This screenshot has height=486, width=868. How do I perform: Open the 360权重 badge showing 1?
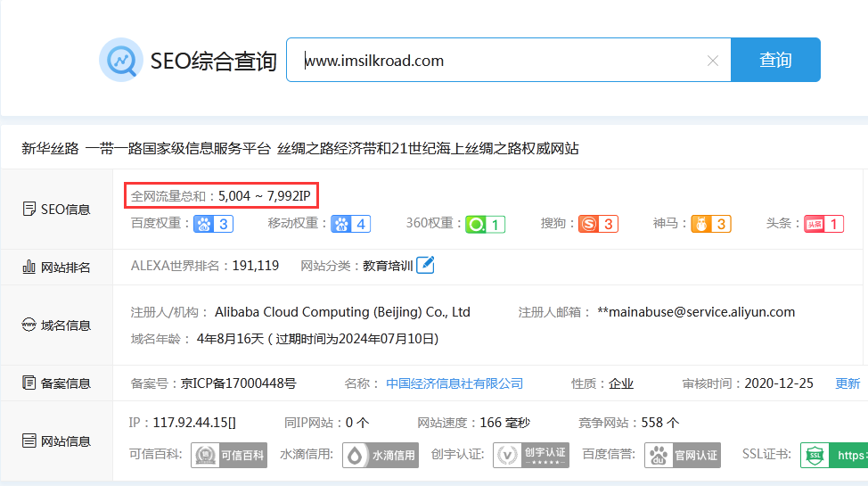[x=486, y=225]
